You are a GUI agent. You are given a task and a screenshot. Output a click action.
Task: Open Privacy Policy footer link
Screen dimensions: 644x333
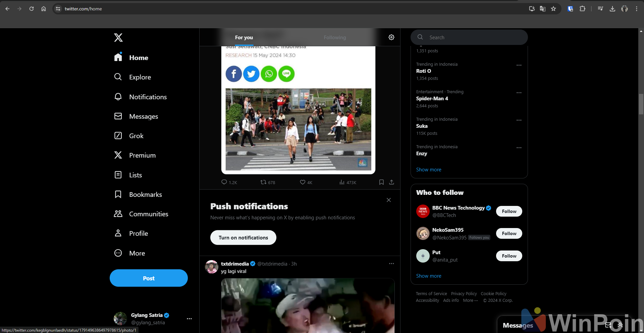pyautogui.click(x=464, y=293)
